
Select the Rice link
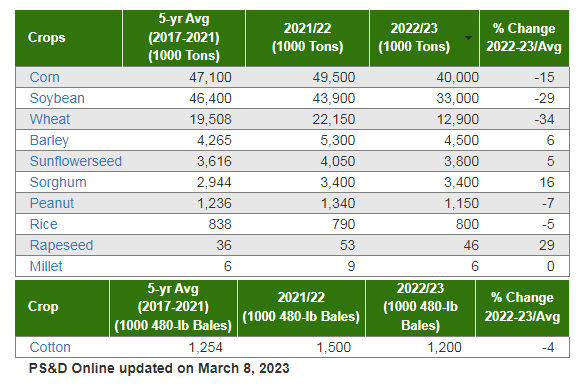[44, 224]
